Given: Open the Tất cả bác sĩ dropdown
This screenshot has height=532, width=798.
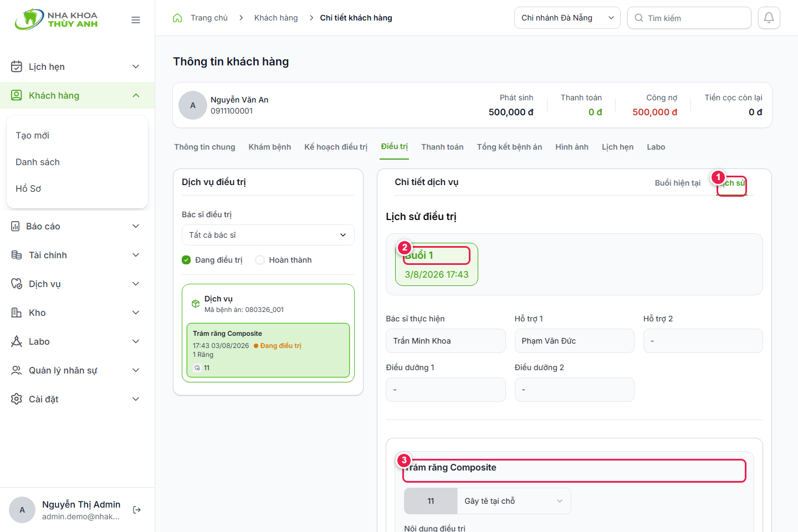Looking at the screenshot, I should click(268, 235).
